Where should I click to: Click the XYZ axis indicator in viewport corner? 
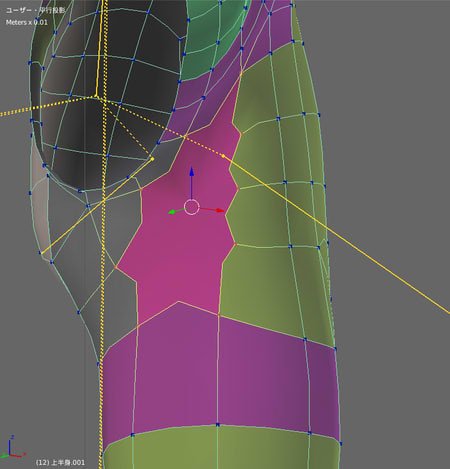(12, 447)
